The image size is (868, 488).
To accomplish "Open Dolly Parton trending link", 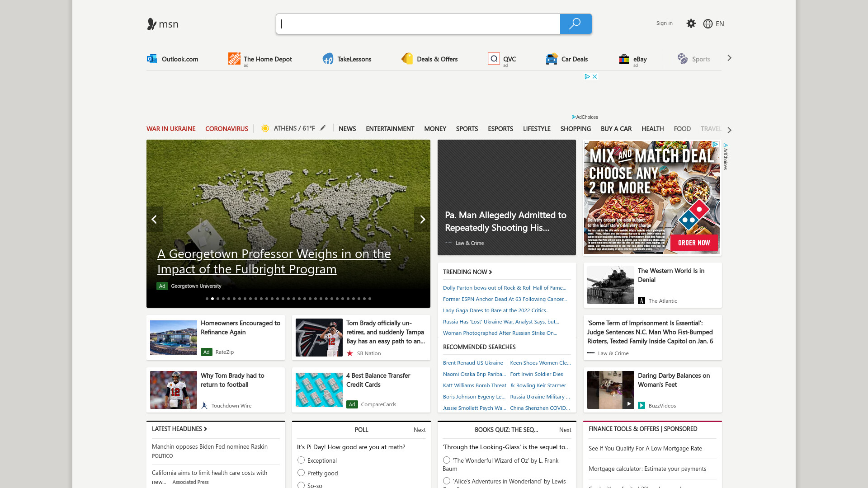I will (x=505, y=288).
